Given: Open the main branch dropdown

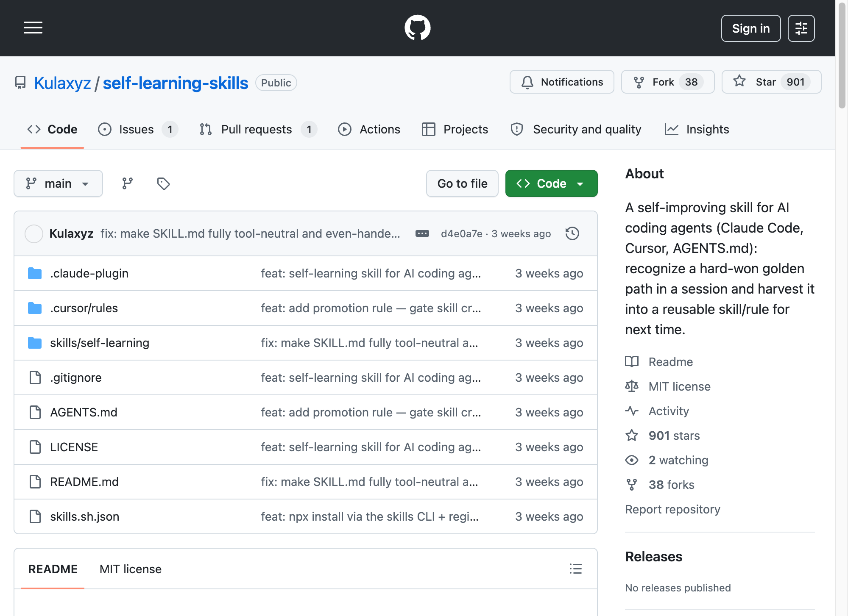Looking at the screenshot, I should coord(58,183).
